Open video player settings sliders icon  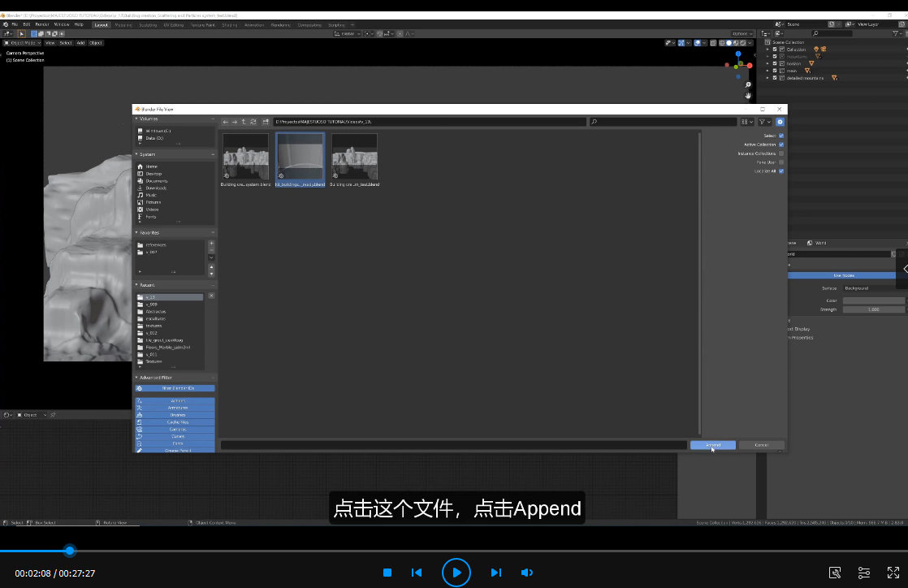pyautogui.click(x=864, y=573)
